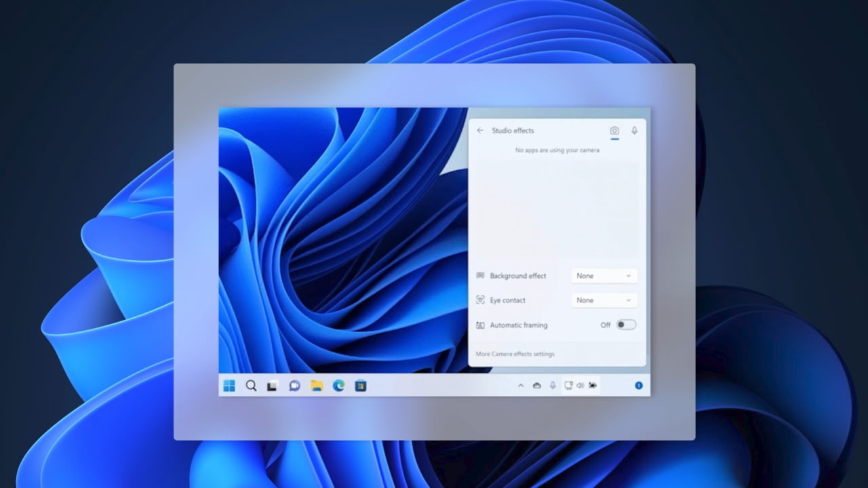Open the Eye contact dropdown
Viewport: 868px width, 488px height.
[x=604, y=300]
